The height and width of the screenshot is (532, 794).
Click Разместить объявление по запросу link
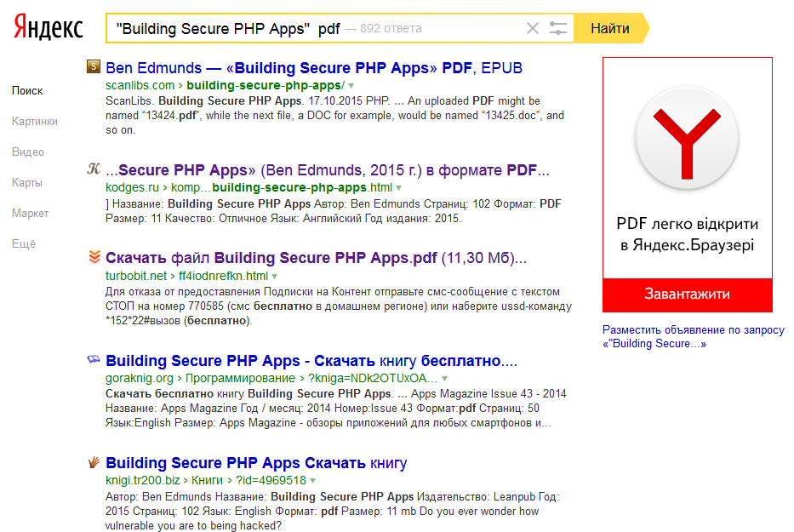[694, 336]
